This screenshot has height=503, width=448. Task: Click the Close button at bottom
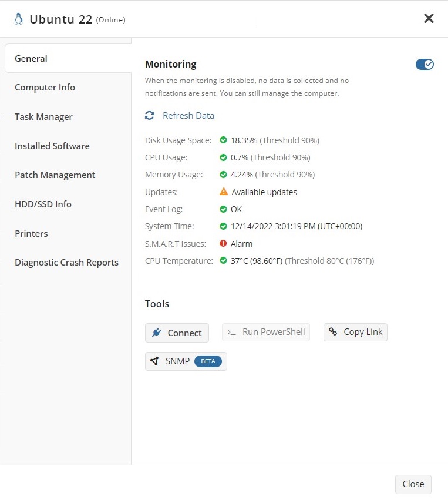point(413,484)
